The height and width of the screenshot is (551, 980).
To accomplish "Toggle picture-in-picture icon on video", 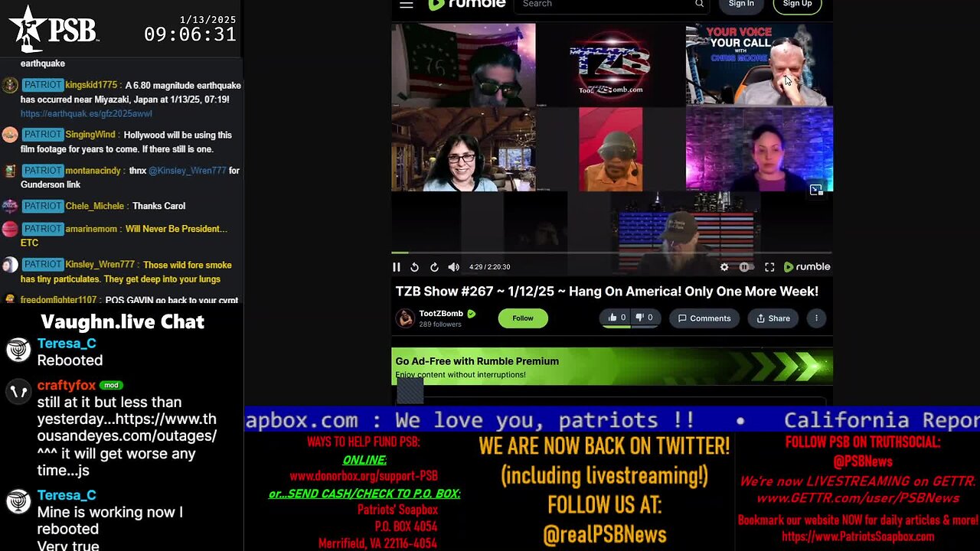I will point(815,189).
